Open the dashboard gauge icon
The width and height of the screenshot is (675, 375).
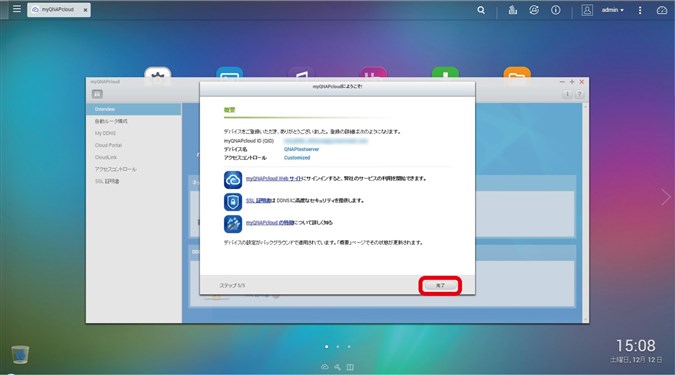pos(662,10)
